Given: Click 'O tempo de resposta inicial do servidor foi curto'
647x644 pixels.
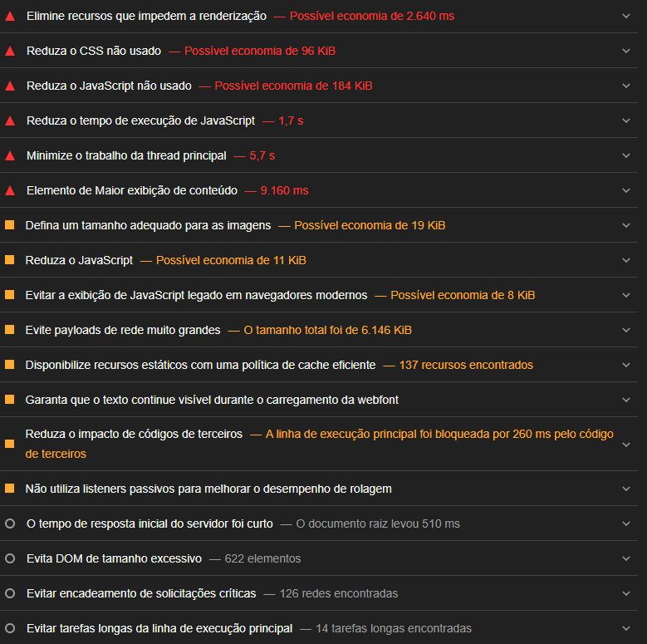Looking at the screenshot, I should click(149, 524).
